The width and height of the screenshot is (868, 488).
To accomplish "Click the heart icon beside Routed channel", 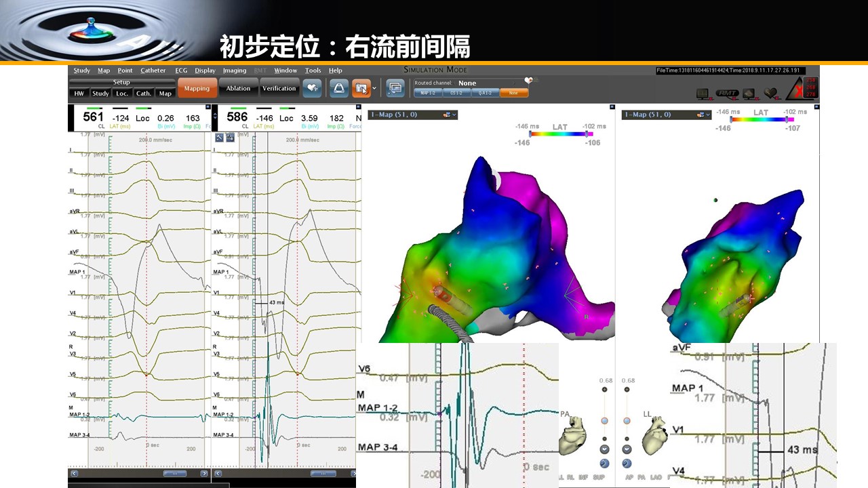I will [529, 81].
